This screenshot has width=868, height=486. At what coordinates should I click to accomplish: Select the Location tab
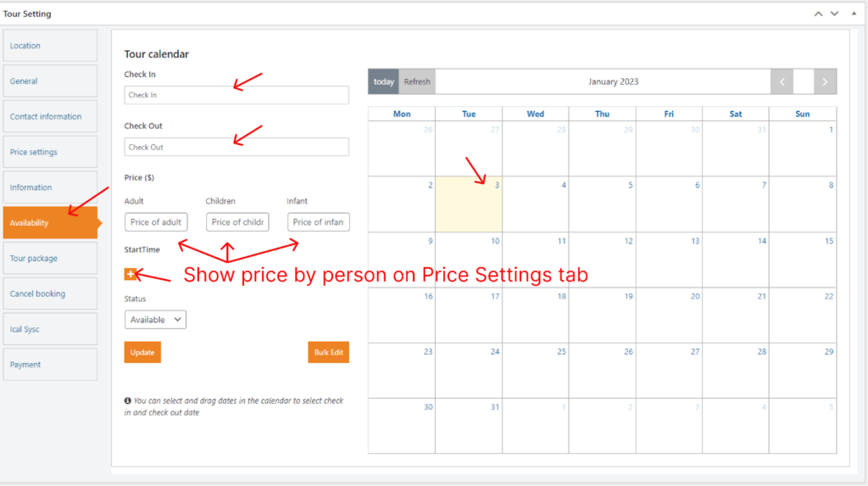pyautogui.click(x=50, y=46)
